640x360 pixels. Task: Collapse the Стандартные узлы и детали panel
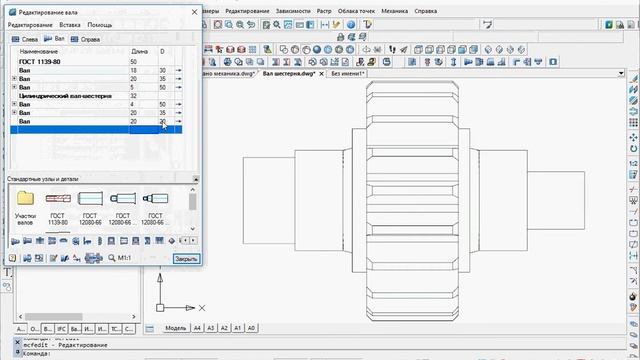tap(196, 179)
